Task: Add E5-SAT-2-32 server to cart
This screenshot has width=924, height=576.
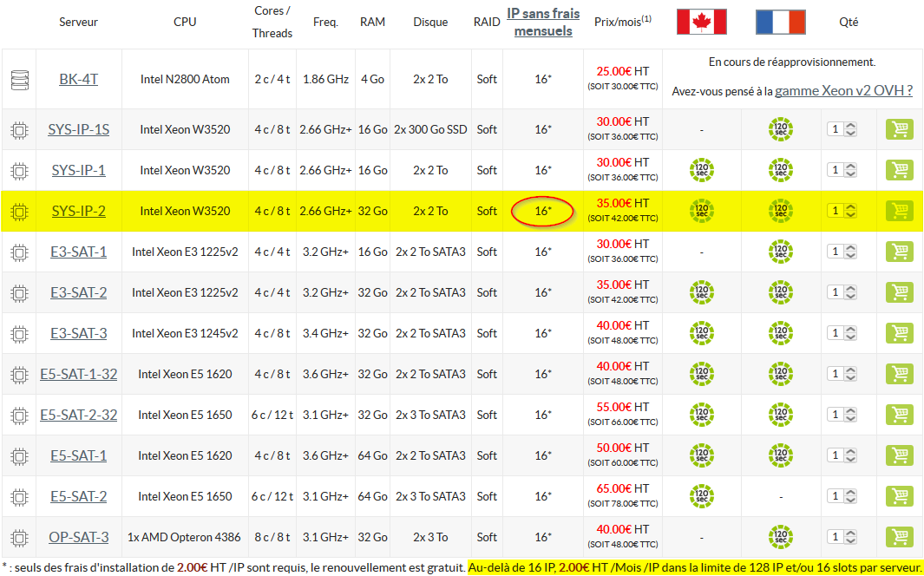Action: 899,415
